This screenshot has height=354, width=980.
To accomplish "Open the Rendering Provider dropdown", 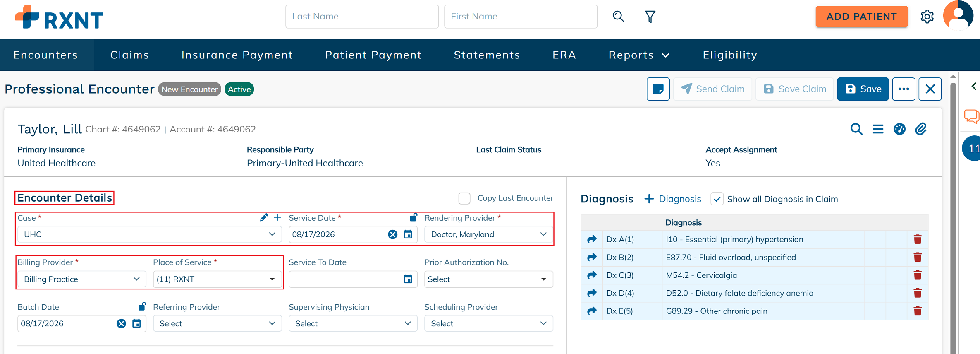I will pyautogui.click(x=489, y=234).
